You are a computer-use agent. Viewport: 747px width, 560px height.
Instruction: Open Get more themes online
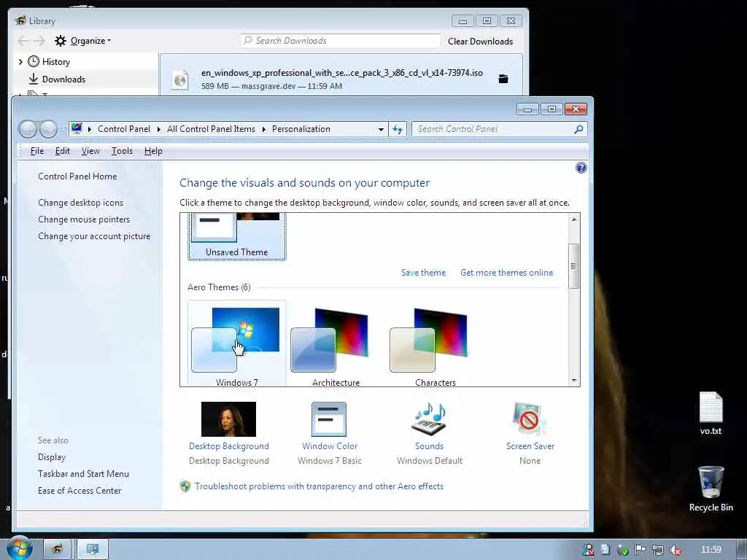point(506,273)
